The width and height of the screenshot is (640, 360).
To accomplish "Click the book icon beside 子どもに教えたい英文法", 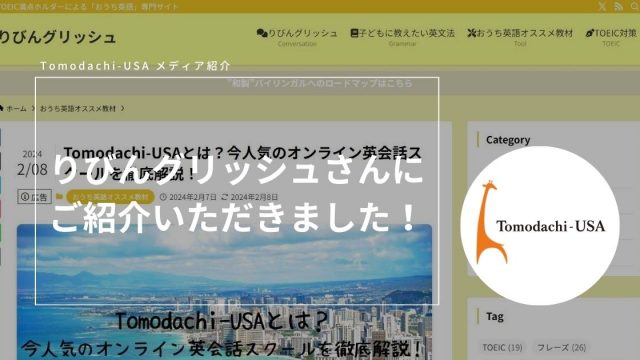I will coord(354,33).
